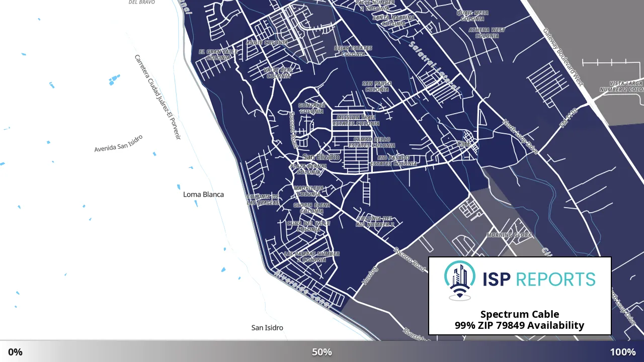The width and height of the screenshot is (644, 362).
Task: Click the Bejar Estates Colonia label
Action: (353, 51)
